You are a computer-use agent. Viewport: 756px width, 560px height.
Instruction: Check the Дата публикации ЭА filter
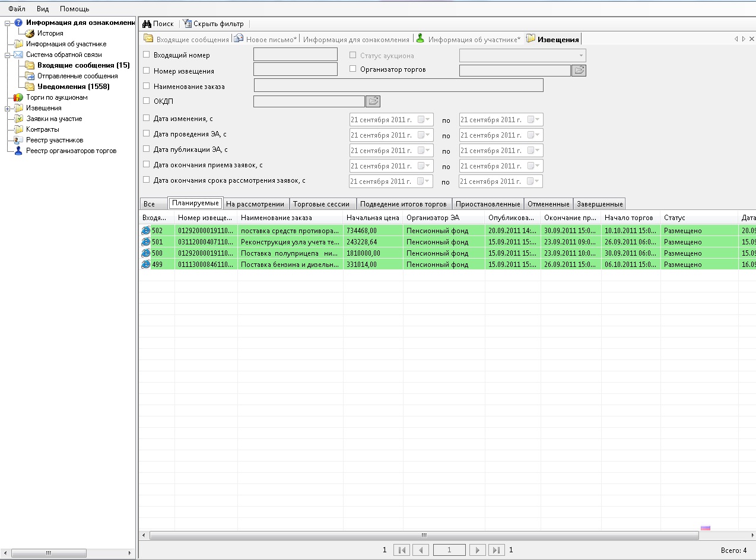click(147, 149)
